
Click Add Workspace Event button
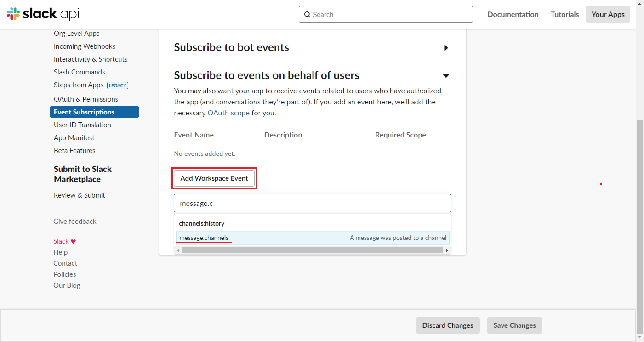pos(214,178)
